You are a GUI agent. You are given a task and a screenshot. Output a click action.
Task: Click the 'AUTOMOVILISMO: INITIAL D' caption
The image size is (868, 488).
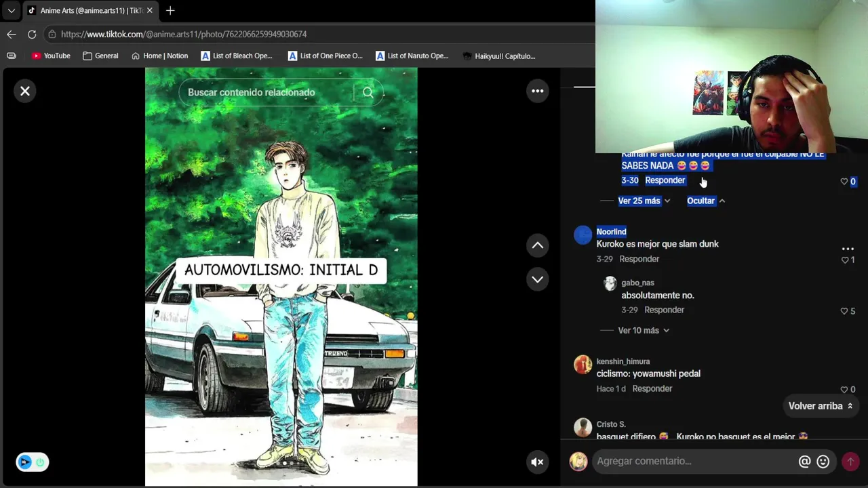(281, 270)
